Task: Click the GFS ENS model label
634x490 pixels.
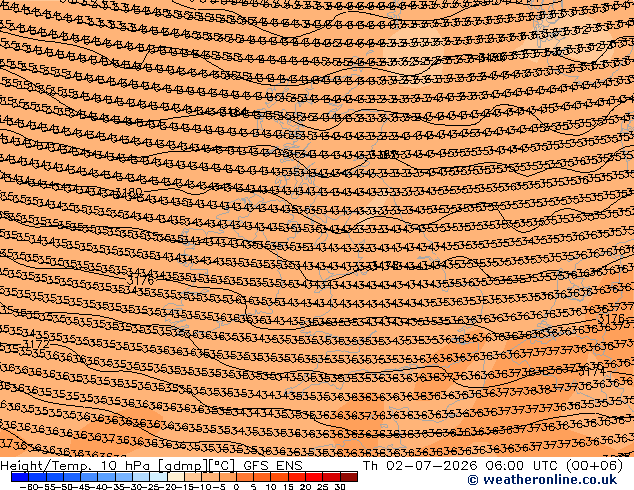Action: tap(273, 466)
